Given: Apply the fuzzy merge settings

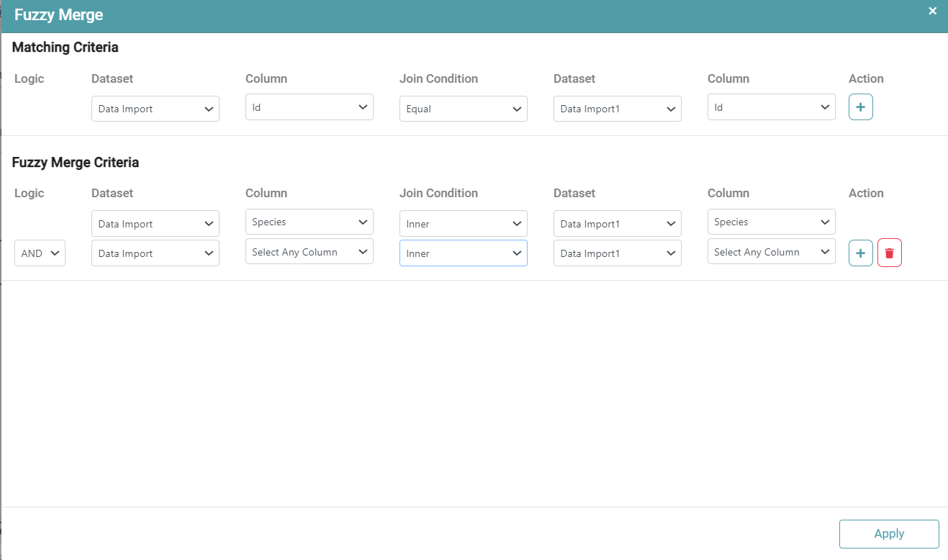Looking at the screenshot, I should pyautogui.click(x=888, y=533).
